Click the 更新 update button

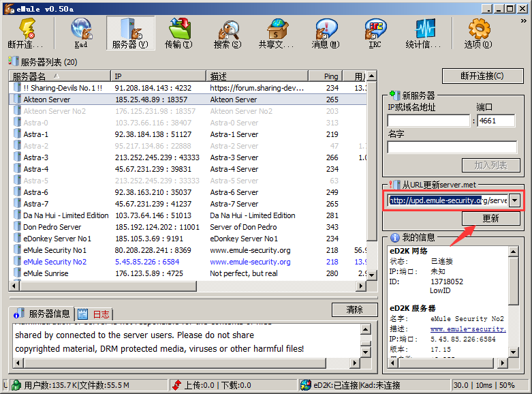coord(490,219)
